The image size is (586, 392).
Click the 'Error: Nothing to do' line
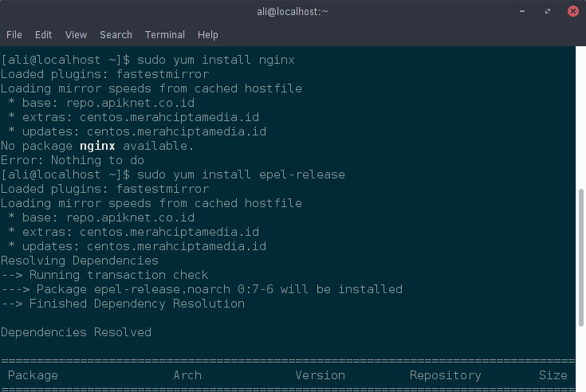pyautogui.click(x=72, y=160)
